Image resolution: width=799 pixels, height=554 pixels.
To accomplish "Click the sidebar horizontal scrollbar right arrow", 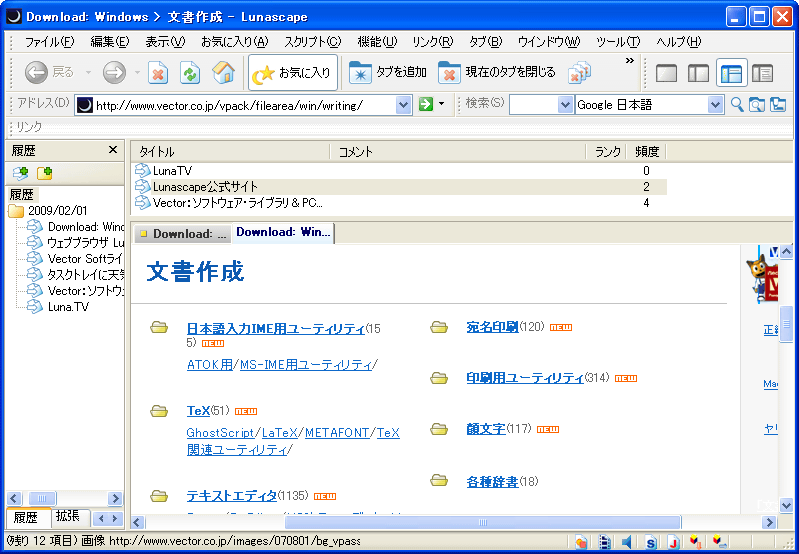I will 115,498.
